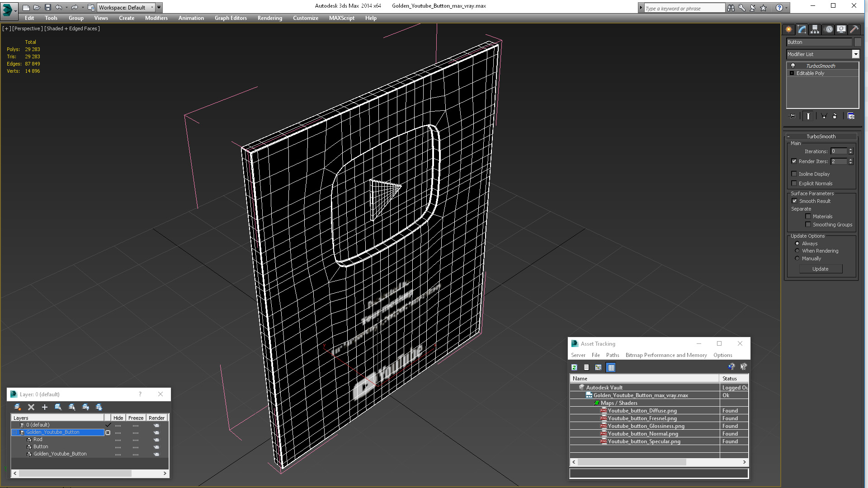Image resolution: width=868 pixels, height=488 pixels.
Task: Click Refresh icon in Asset Tracking
Action: point(574,367)
